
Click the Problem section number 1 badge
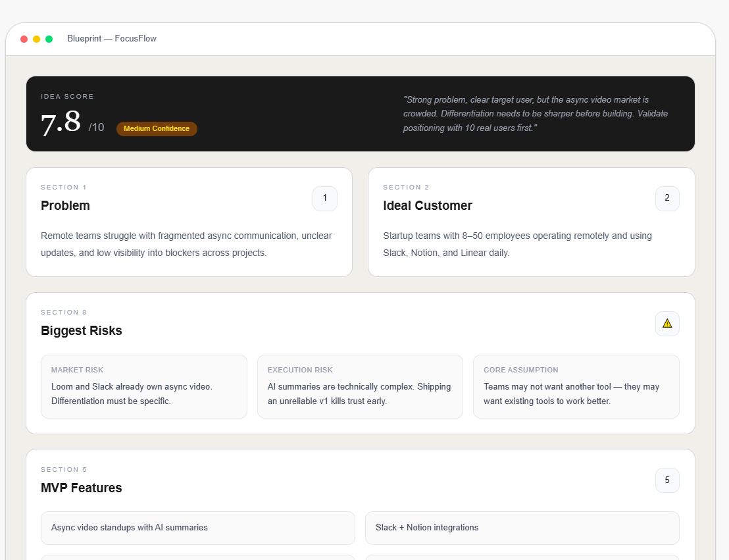coord(325,199)
